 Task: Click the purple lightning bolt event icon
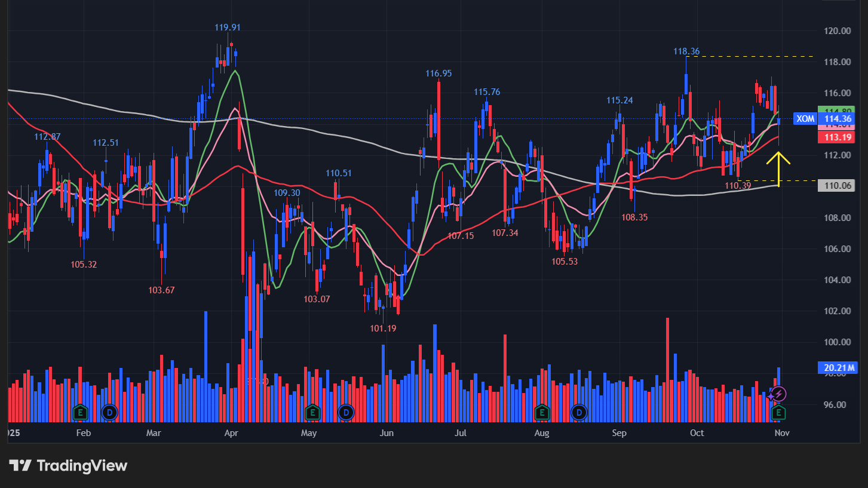[779, 394]
